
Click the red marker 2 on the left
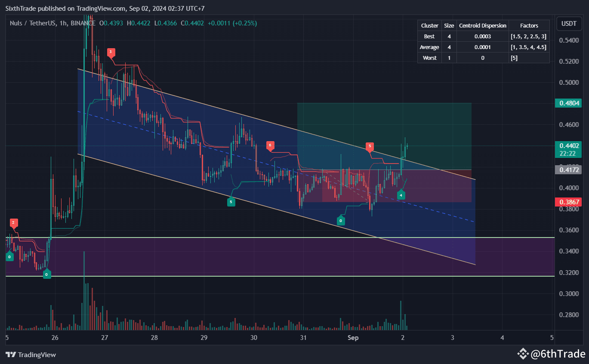click(13, 222)
